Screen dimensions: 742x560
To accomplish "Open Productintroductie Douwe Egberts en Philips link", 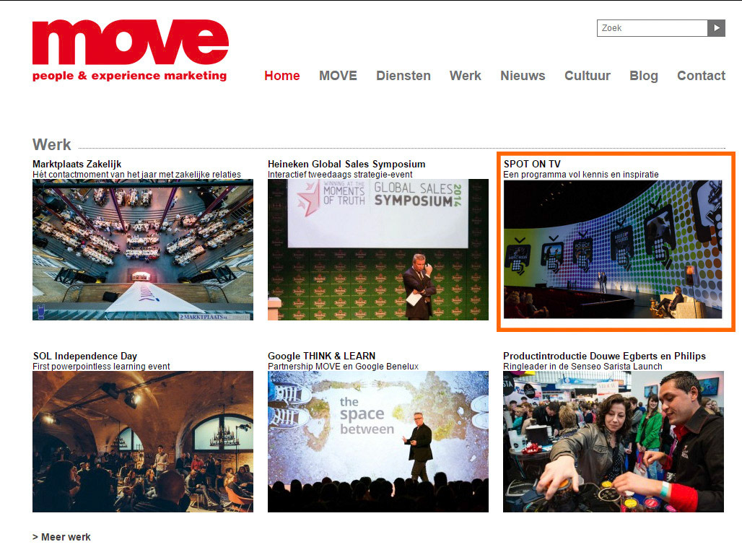I will (604, 356).
